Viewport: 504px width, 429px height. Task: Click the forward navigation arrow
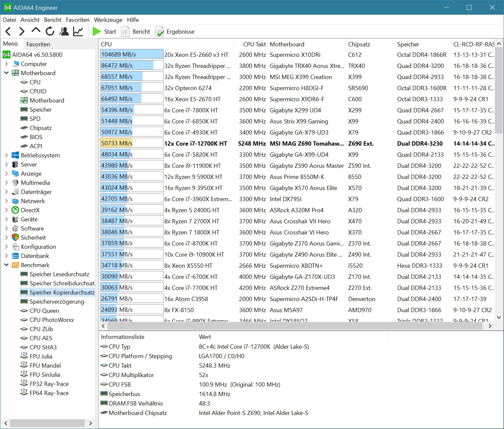[22, 31]
